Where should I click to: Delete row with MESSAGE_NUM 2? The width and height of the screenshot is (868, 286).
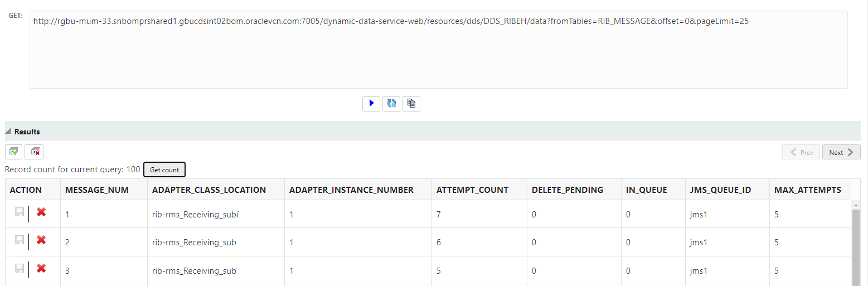[41, 240]
